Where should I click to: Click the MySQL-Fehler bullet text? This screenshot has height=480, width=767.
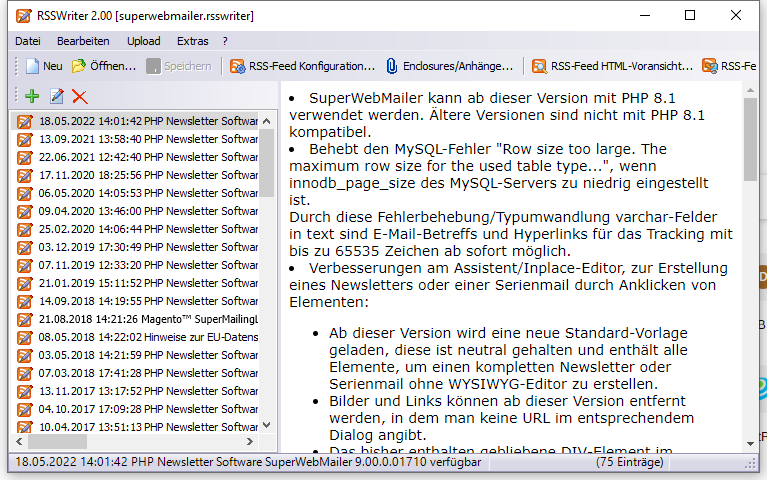[498, 174]
